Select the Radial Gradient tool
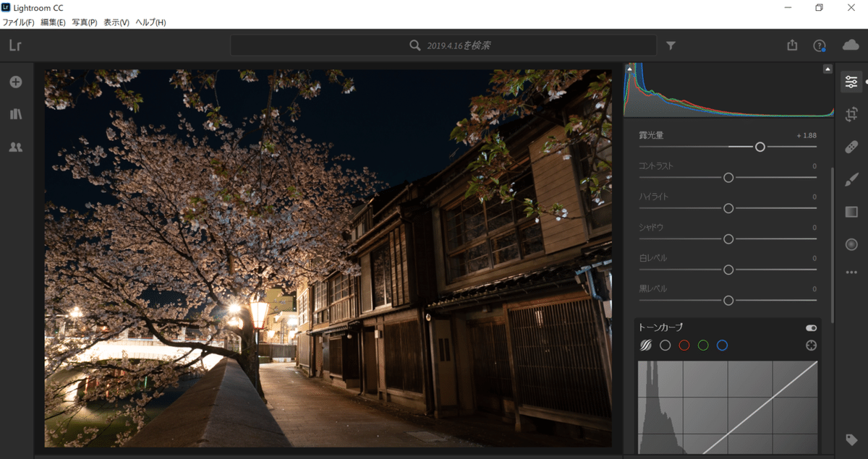 [x=851, y=244]
